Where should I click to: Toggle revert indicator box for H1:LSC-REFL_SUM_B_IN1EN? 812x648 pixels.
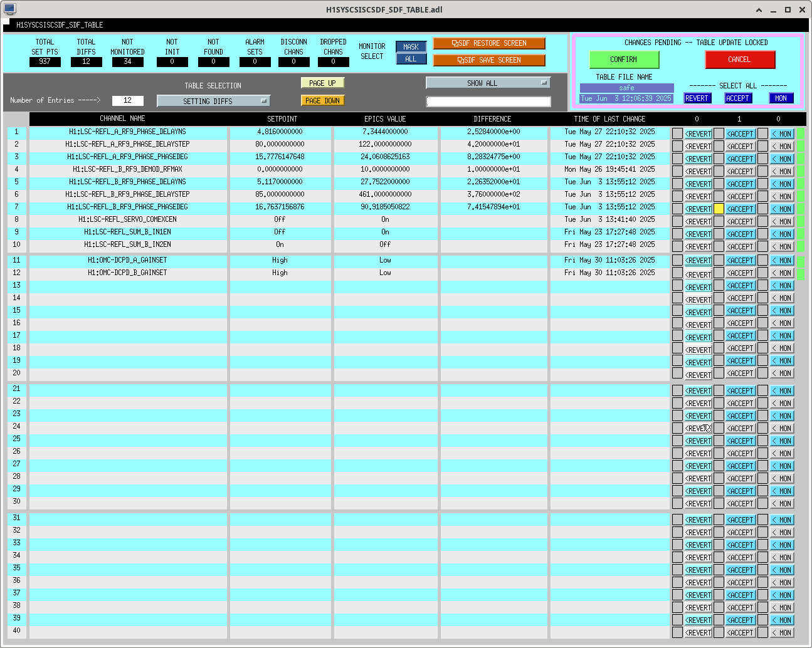tap(677, 234)
